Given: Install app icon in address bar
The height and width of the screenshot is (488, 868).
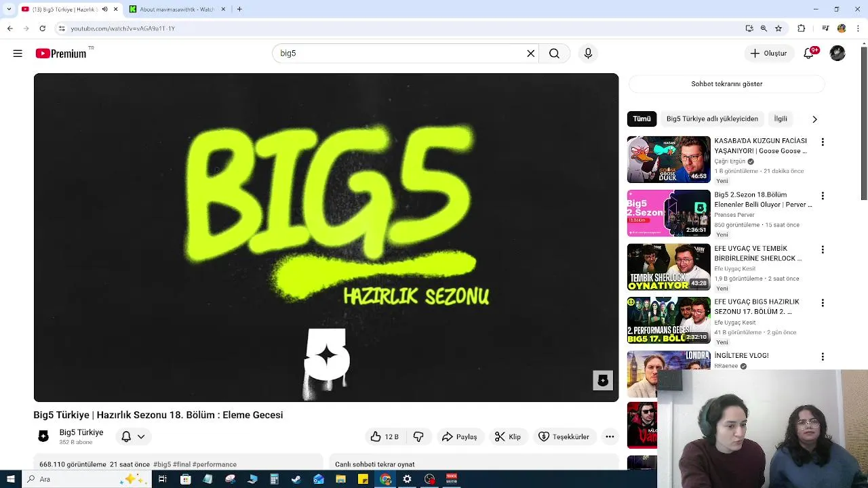Looking at the screenshot, I should (x=749, y=28).
